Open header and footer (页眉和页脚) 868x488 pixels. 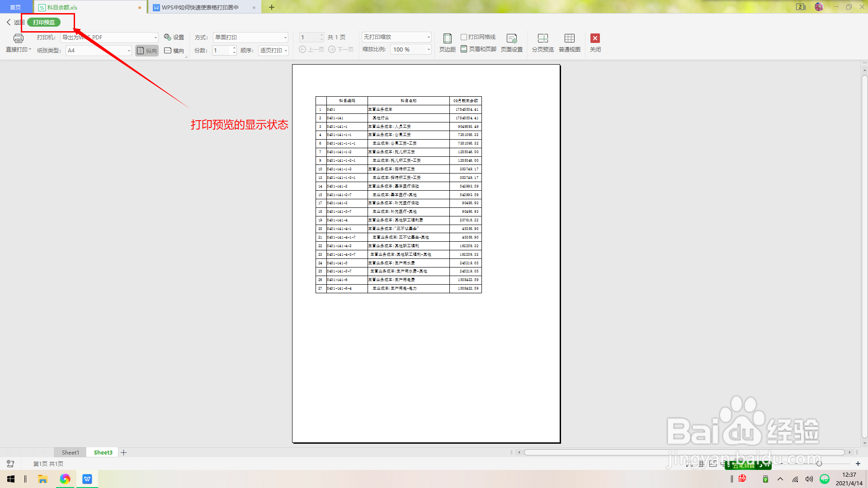478,49
